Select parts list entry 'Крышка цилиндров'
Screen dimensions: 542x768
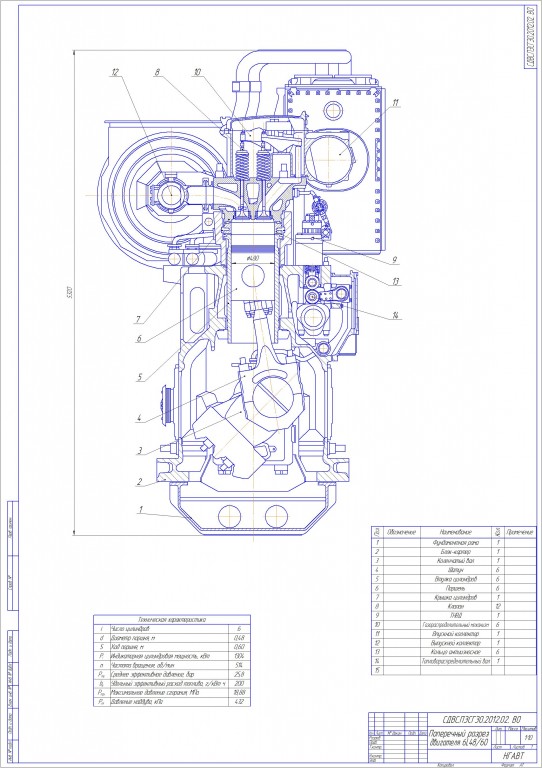(456, 597)
